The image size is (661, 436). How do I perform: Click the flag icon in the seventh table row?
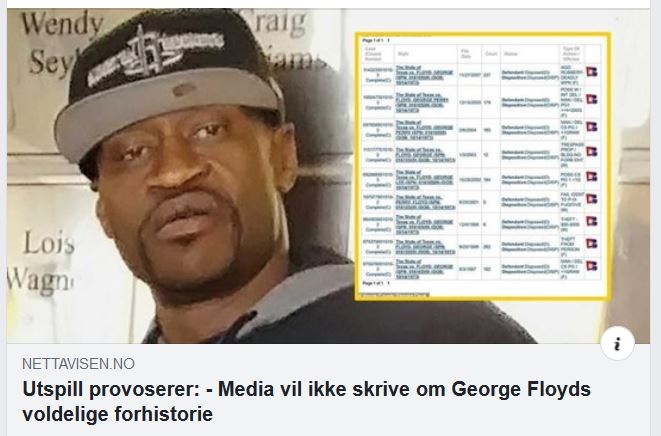pyautogui.click(x=591, y=221)
